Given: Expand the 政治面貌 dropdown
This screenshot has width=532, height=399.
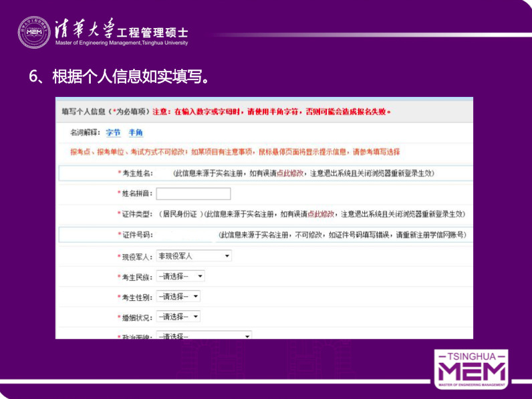Looking at the screenshot, I should click(203, 336).
